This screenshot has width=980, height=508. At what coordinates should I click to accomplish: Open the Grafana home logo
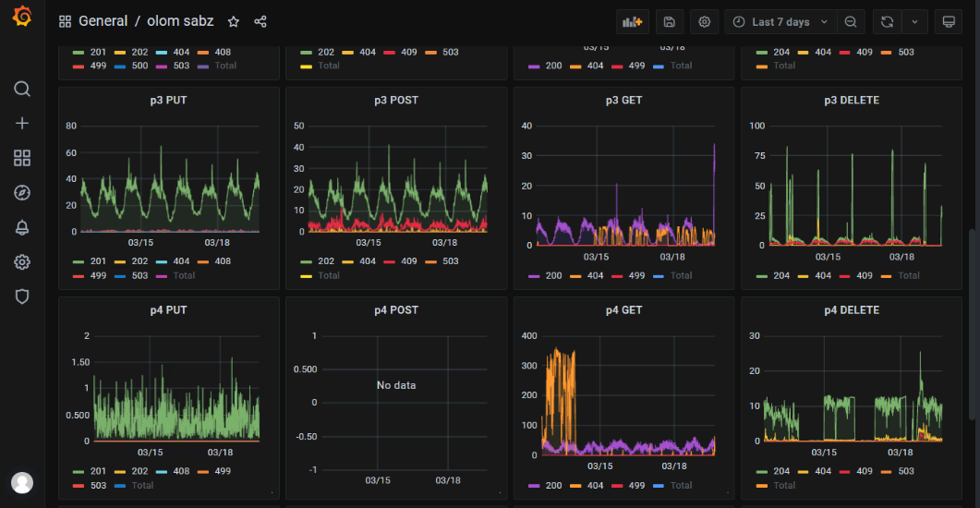[x=22, y=19]
